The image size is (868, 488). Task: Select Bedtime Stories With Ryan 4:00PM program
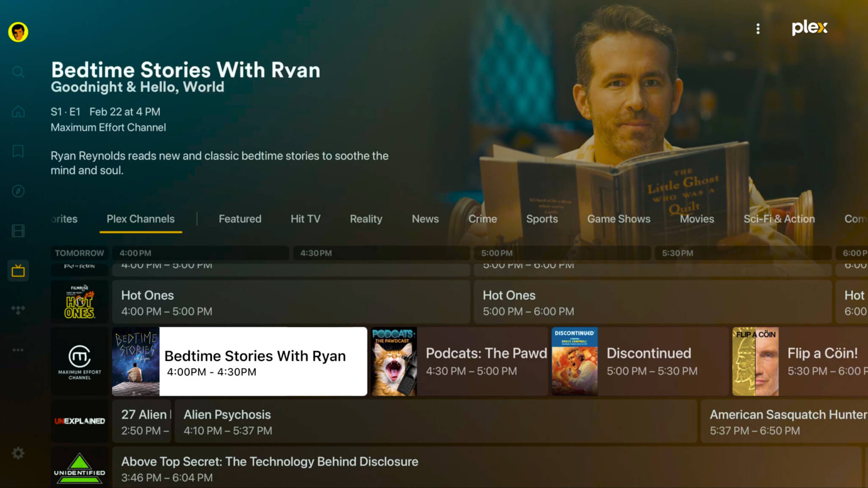click(x=239, y=361)
